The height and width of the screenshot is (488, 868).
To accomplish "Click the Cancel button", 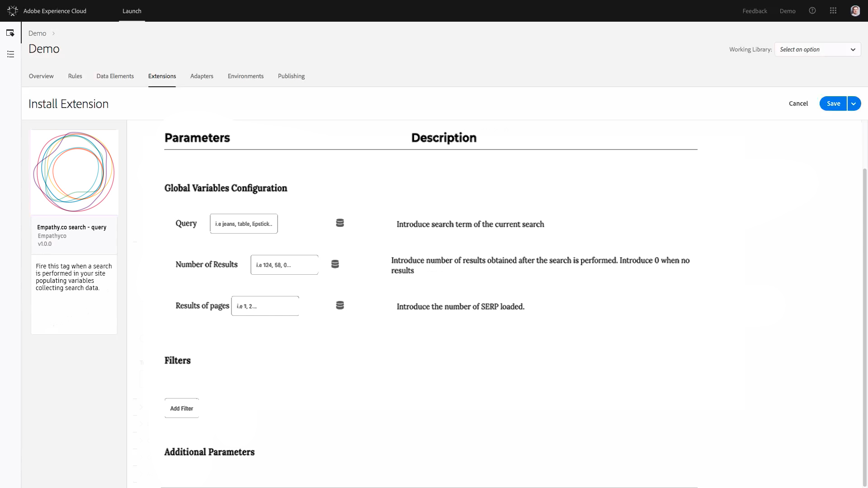I will (x=798, y=103).
